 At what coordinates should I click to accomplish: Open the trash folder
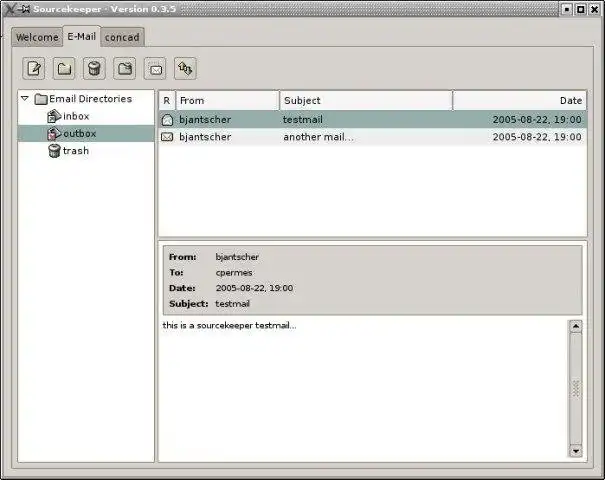pos(76,151)
